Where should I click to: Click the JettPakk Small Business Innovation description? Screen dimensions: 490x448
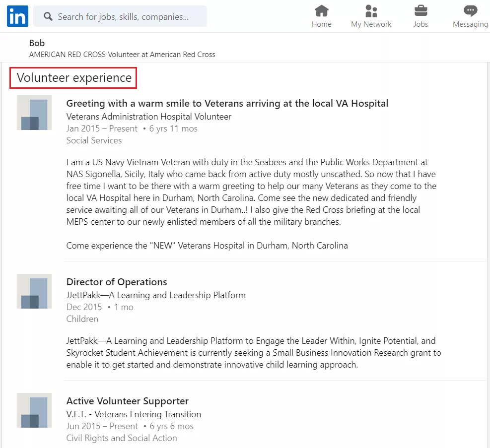coord(254,353)
